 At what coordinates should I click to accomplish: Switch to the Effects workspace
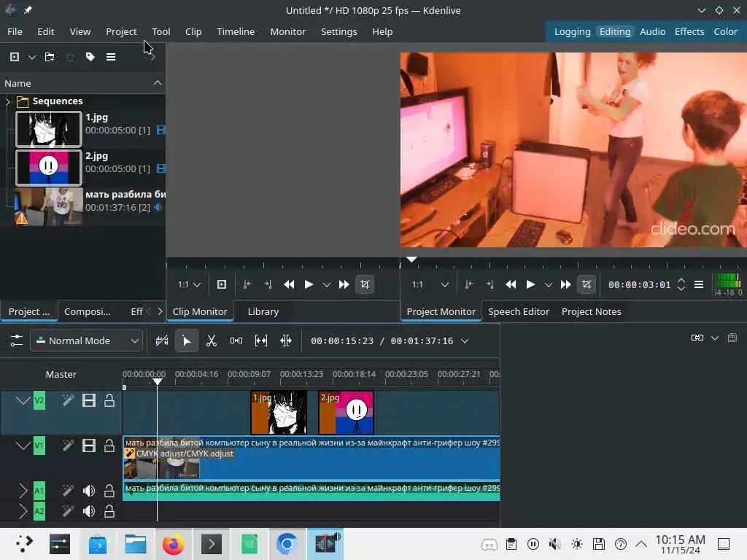point(689,31)
